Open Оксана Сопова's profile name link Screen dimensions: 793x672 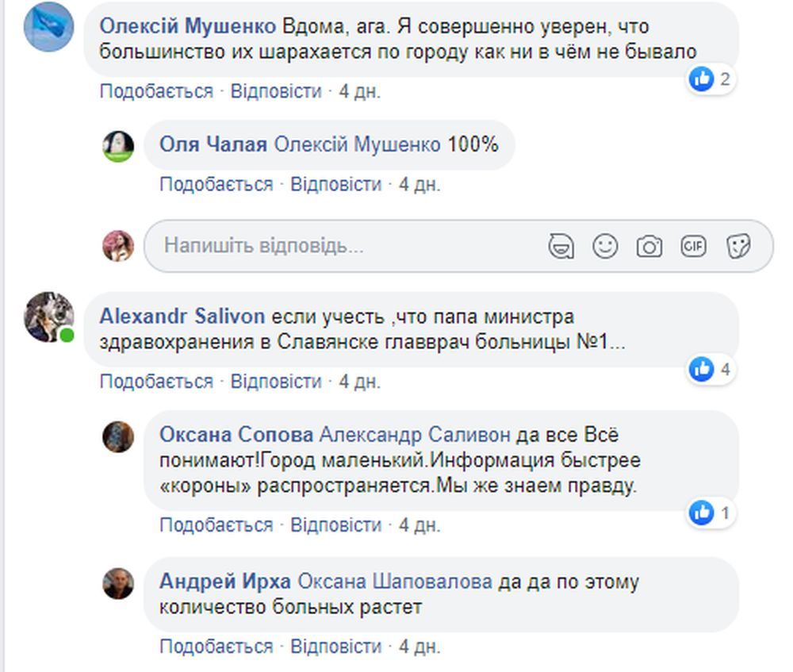[236, 435]
